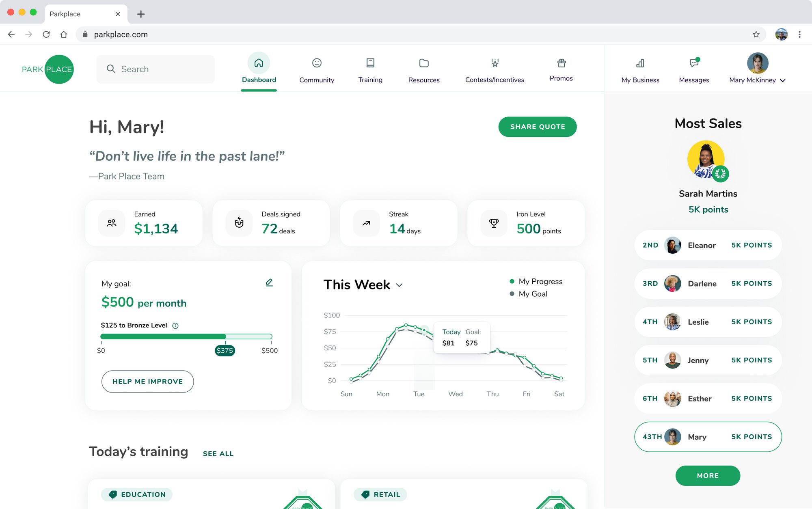
Task: Open the Promos gift icon
Action: point(561,63)
